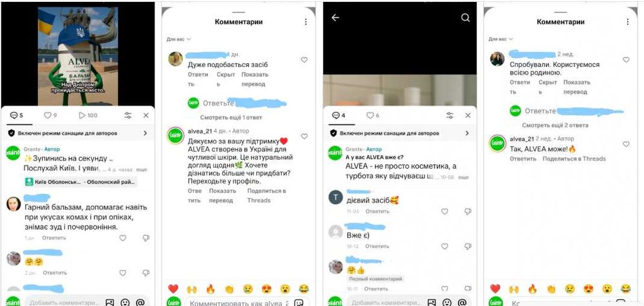Tap the ALVEA balm video thumbnail
The height and width of the screenshot is (306, 644).
coord(78,56)
